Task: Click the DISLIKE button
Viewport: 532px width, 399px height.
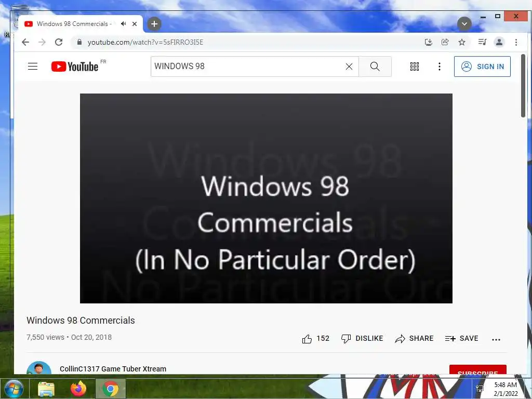Action: tap(362, 339)
